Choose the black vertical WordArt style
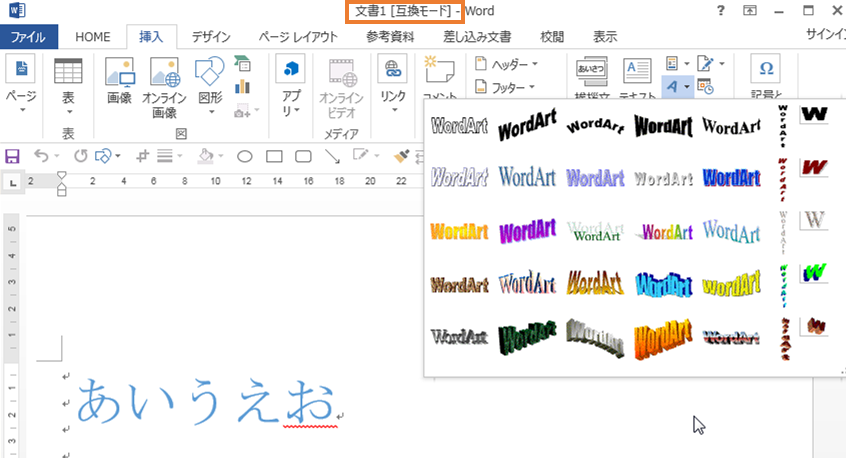 click(782, 126)
